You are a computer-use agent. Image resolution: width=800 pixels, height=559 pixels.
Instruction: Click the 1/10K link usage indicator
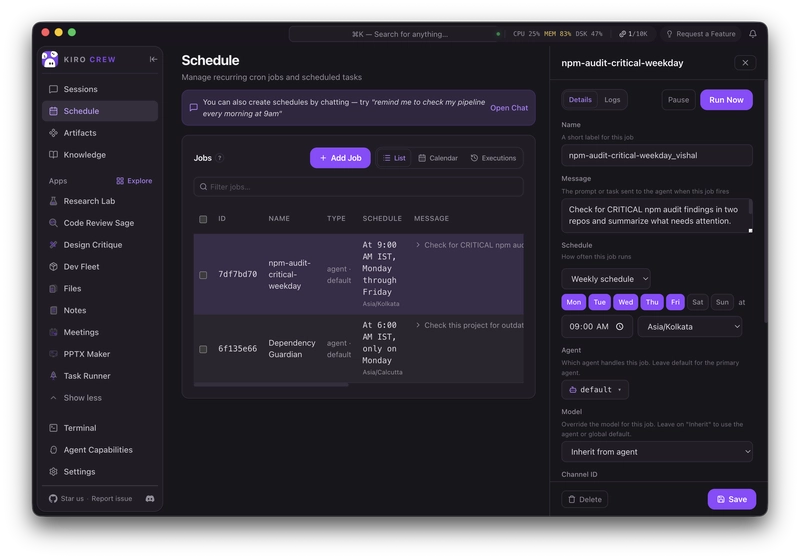click(633, 34)
